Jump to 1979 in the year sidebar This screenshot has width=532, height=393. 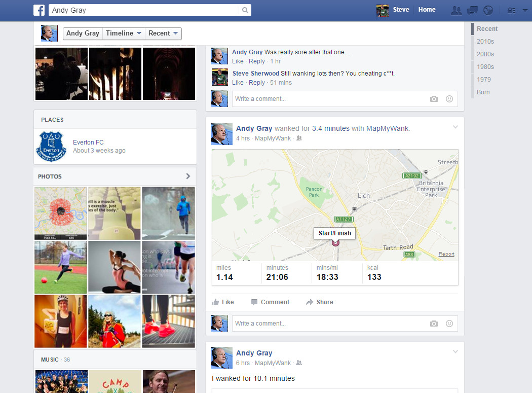point(483,80)
